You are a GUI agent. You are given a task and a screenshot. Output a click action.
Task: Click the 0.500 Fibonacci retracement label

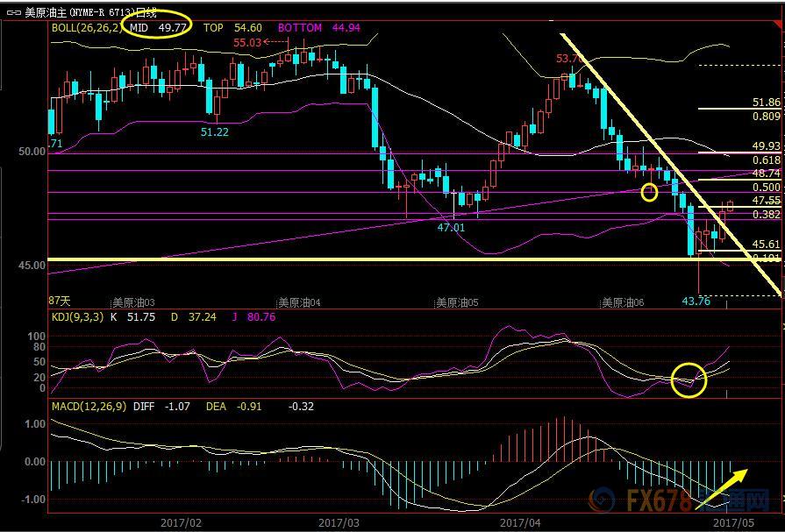pos(766,188)
